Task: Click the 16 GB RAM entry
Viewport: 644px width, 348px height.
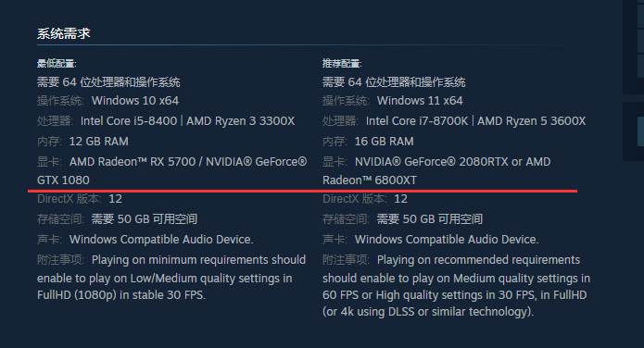Action: [x=384, y=142]
